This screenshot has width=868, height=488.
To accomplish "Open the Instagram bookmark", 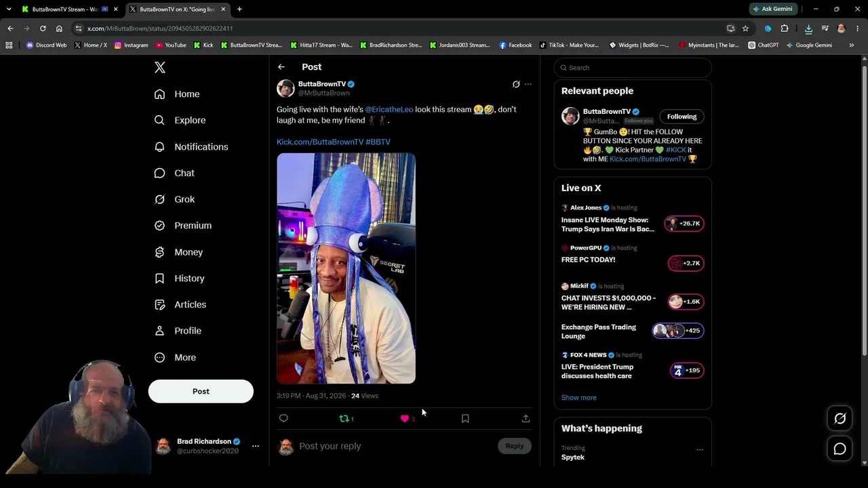I will 132,45.
